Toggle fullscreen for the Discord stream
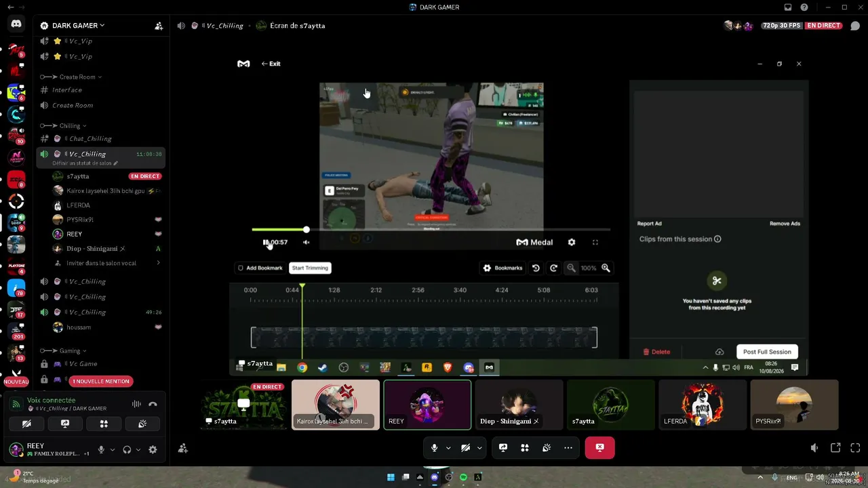 click(855, 448)
